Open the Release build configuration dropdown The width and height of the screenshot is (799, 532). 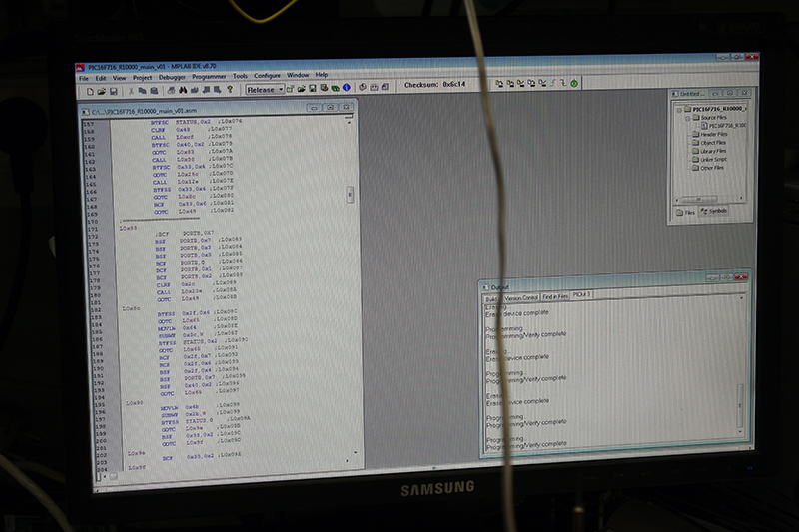pyautogui.click(x=264, y=89)
